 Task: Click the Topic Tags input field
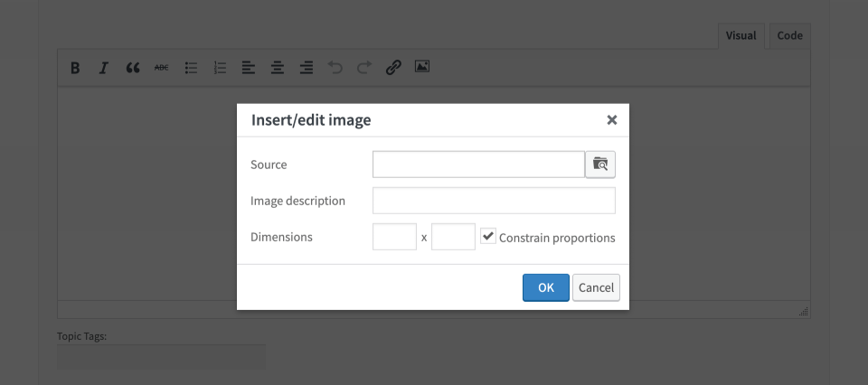click(161, 357)
